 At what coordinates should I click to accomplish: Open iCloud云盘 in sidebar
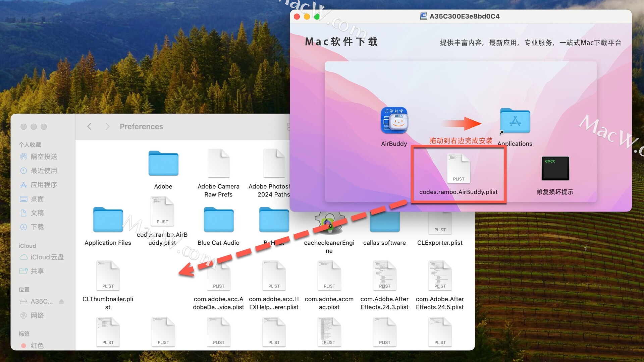pyautogui.click(x=42, y=257)
